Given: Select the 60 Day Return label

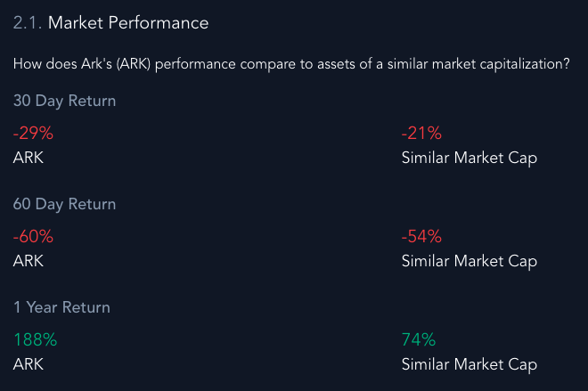Looking at the screenshot, I should point(64,204).
